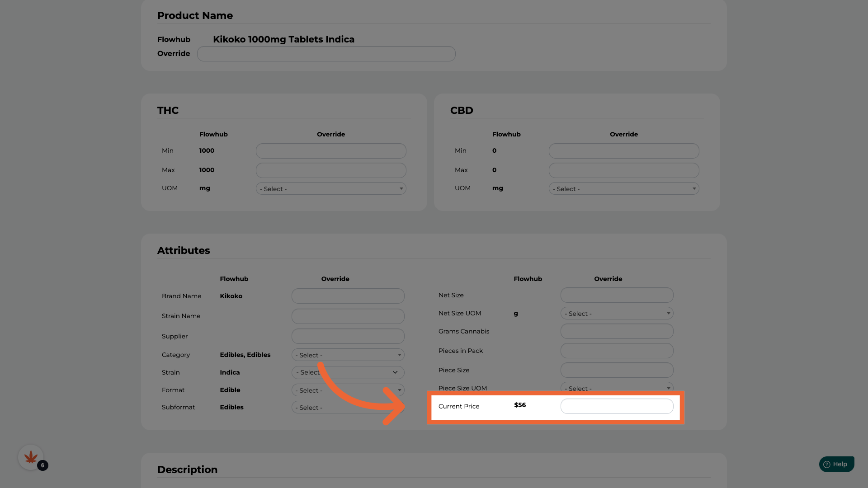The image size is (868, 488).
Task: Click the Strain Name override field
Action: (348, 316)
